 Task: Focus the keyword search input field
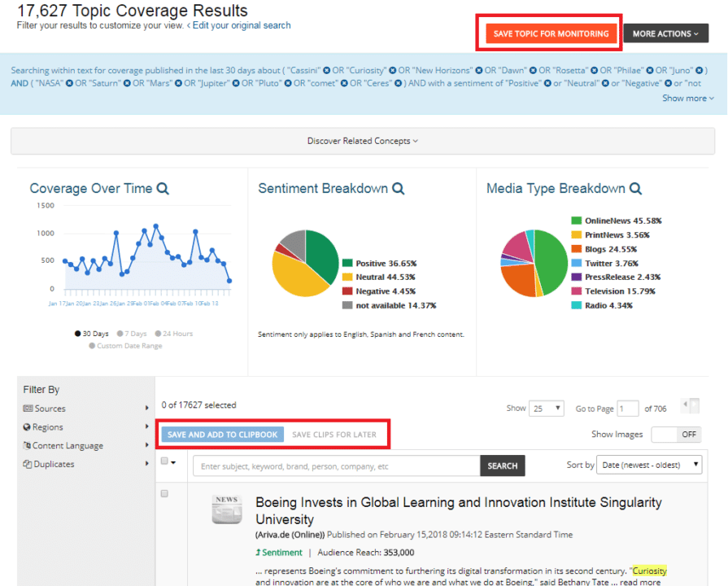point(337,466)
